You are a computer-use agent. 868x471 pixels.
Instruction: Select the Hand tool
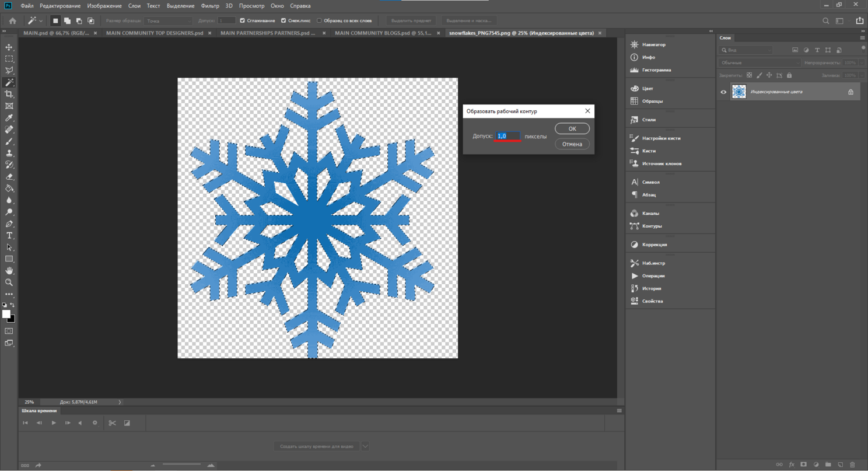(x=9, y=271)
